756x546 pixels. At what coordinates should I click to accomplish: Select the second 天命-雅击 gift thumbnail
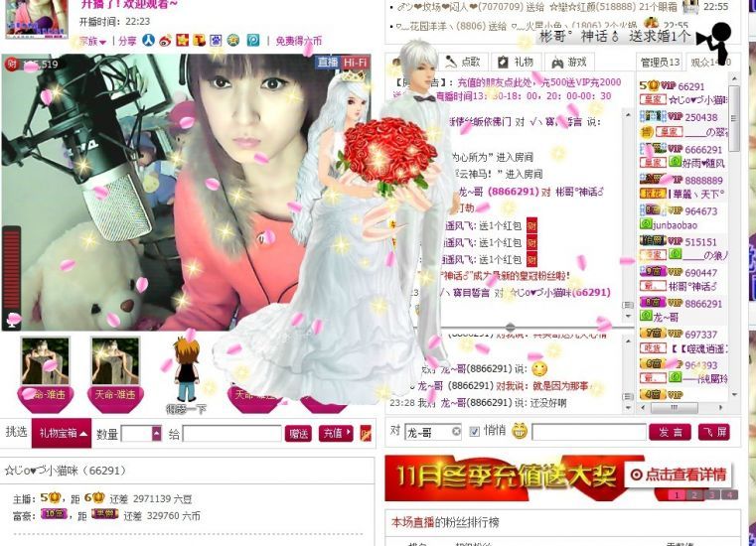[x=115, y=374]
